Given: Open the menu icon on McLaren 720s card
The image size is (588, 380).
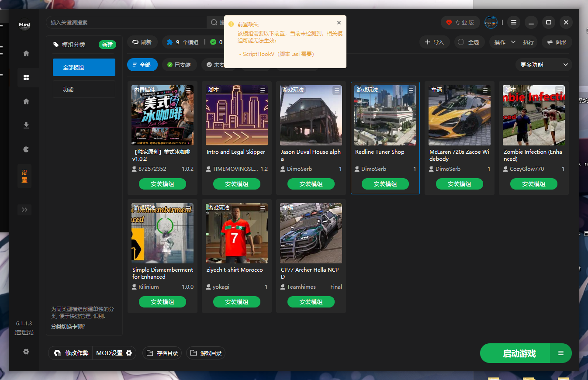Looking at the screenshot, I should pyautogui.click(x=485, y=90).
